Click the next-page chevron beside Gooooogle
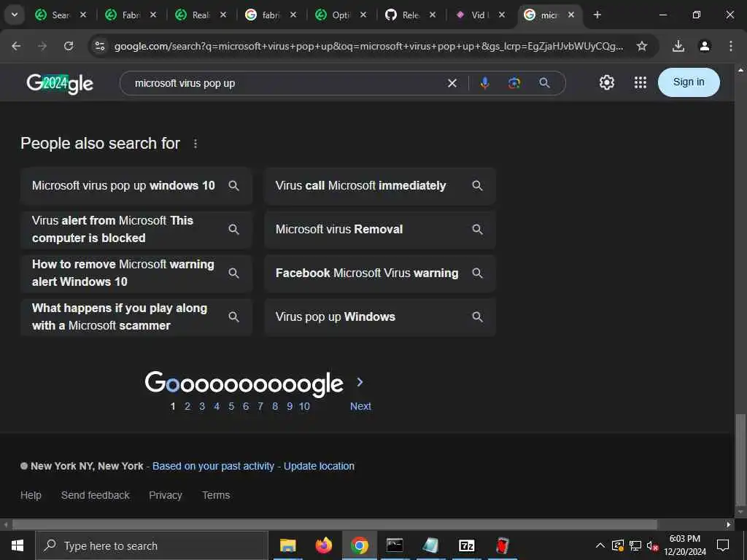This screenshot has height=560, width=747. pyautogui.click(x=360, y=382)
